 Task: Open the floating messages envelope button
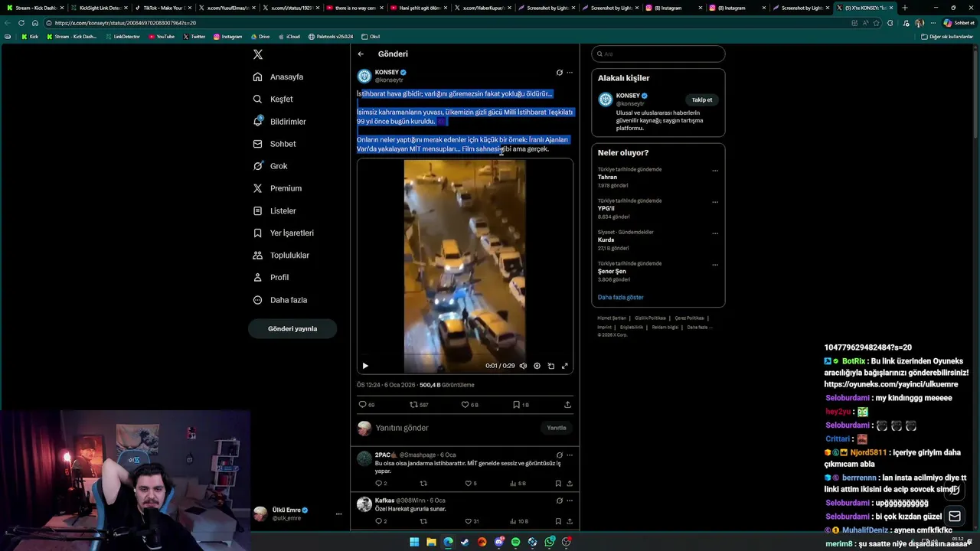955,516
